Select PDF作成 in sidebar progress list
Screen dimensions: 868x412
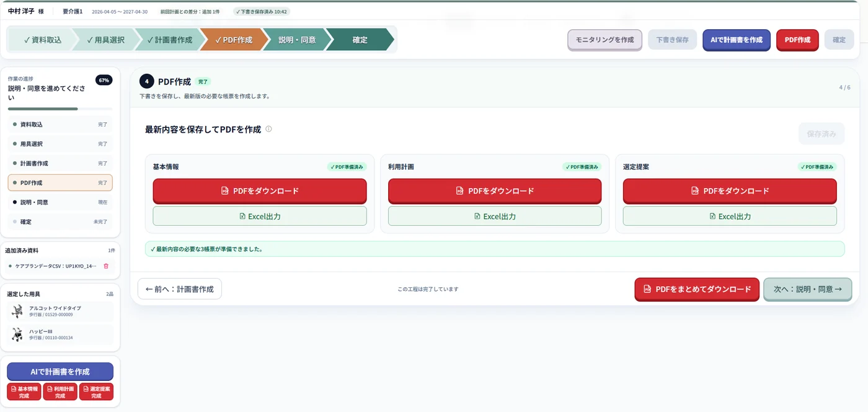tap(60, 183)
